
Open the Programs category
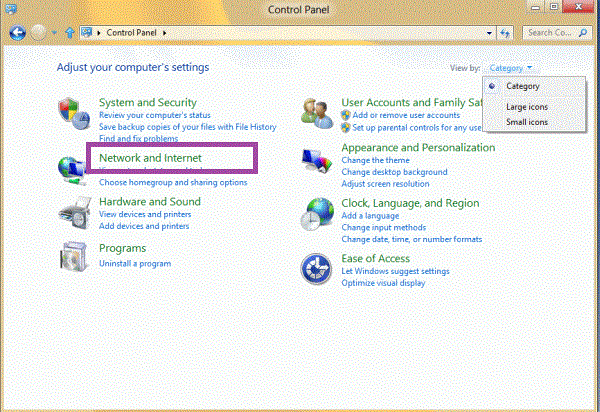point(122,248)
